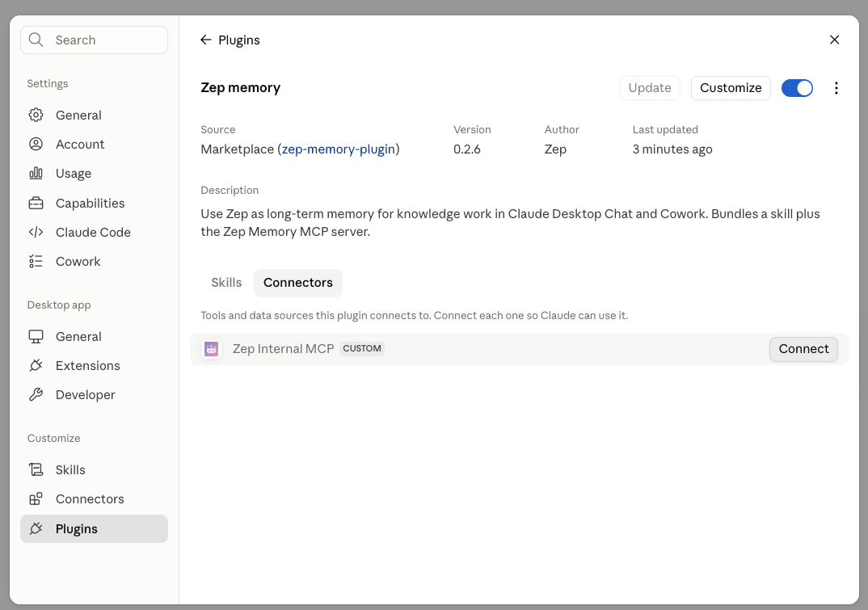Disable the Zep memory plugin toggle
Screen dimensions: 868x610
tap(797, 88)
